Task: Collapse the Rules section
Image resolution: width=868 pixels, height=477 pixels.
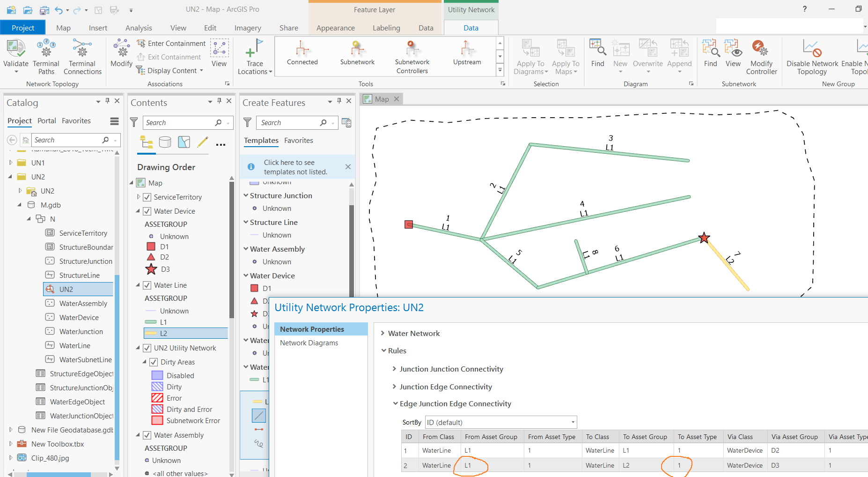Action: [384, 350]
